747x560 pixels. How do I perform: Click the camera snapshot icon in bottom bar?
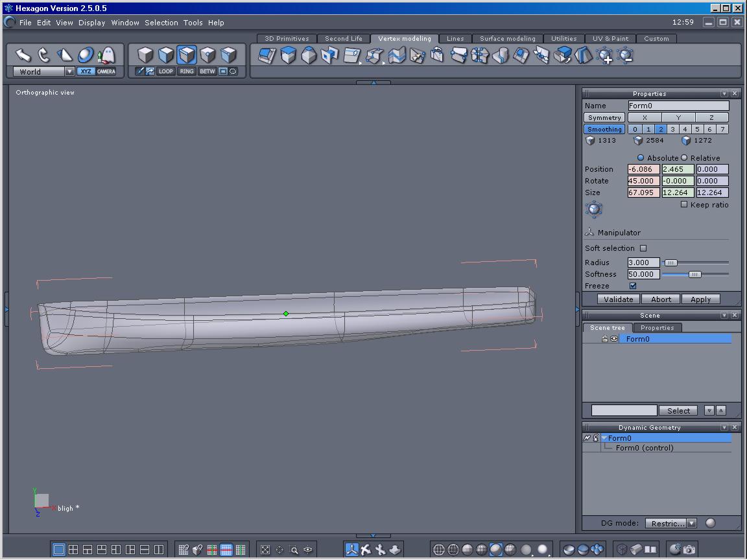tap(689, 550)
